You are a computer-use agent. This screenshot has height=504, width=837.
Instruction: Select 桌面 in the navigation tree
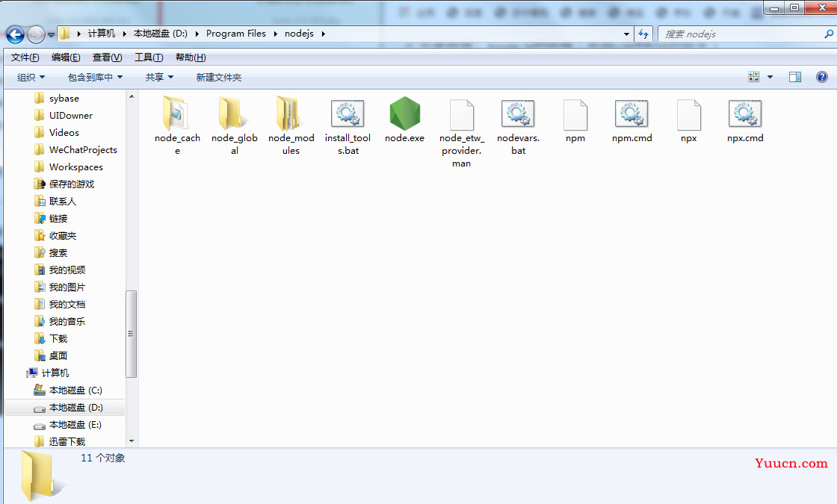[x=58, y=355]
